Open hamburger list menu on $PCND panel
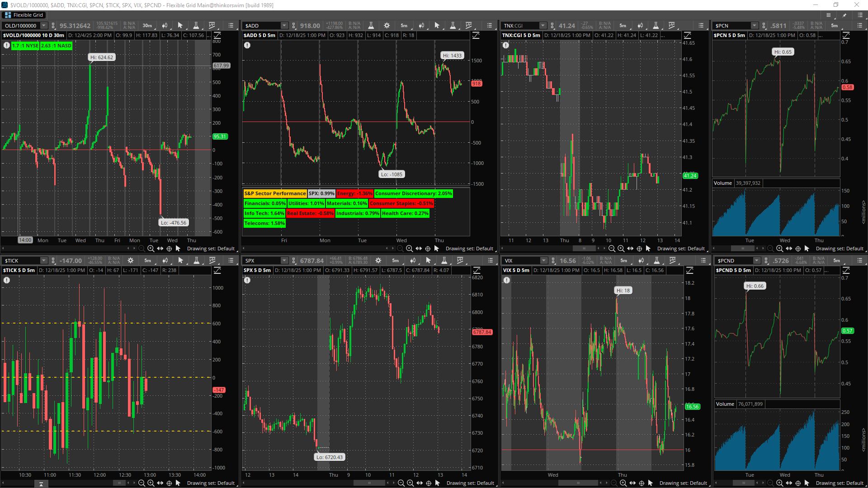The image size is (868, 488). click(x=859, y=261)
